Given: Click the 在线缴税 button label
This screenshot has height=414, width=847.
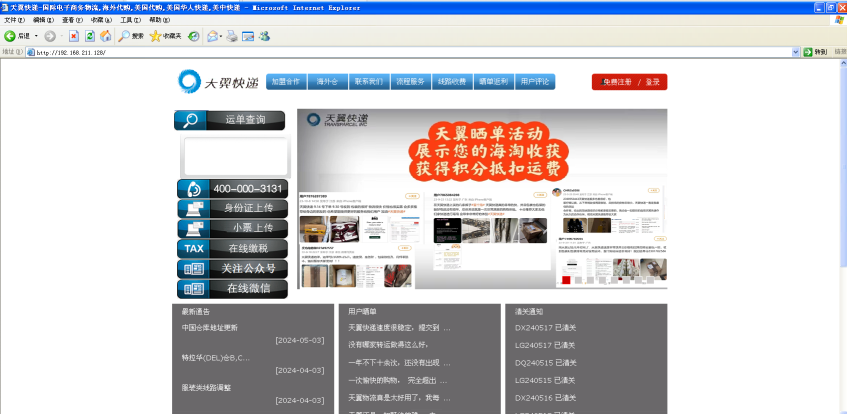Looking at the screenshot, I should (248, 248).
